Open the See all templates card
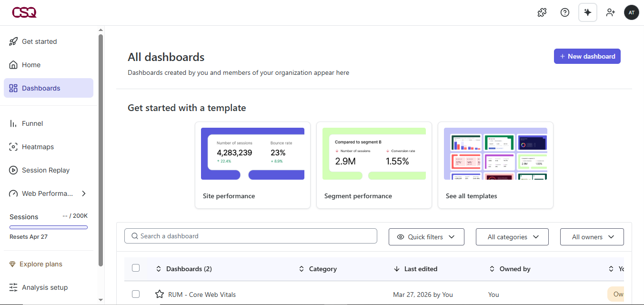This screenshot has width=644, height=305. click(x=495, y=165)
